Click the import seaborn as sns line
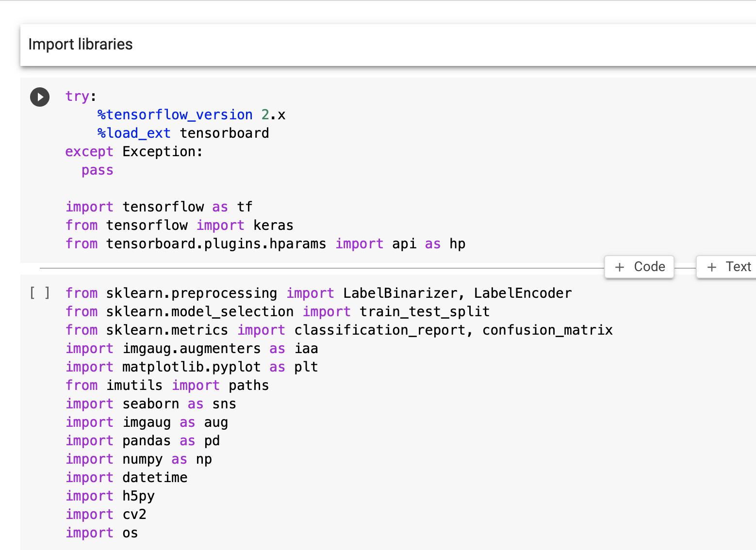 pos(151,404)
